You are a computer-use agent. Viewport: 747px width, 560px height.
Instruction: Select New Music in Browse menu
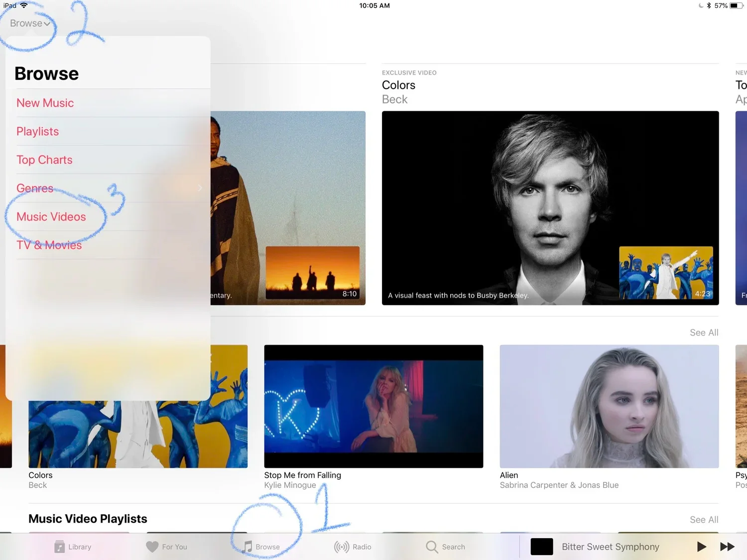(45, 103)
